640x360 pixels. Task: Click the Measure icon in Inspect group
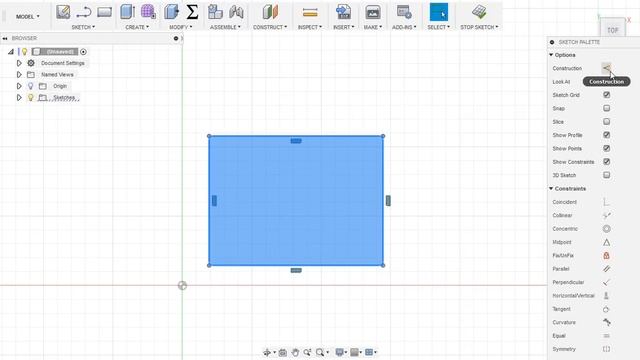click(x=310, y=13)
